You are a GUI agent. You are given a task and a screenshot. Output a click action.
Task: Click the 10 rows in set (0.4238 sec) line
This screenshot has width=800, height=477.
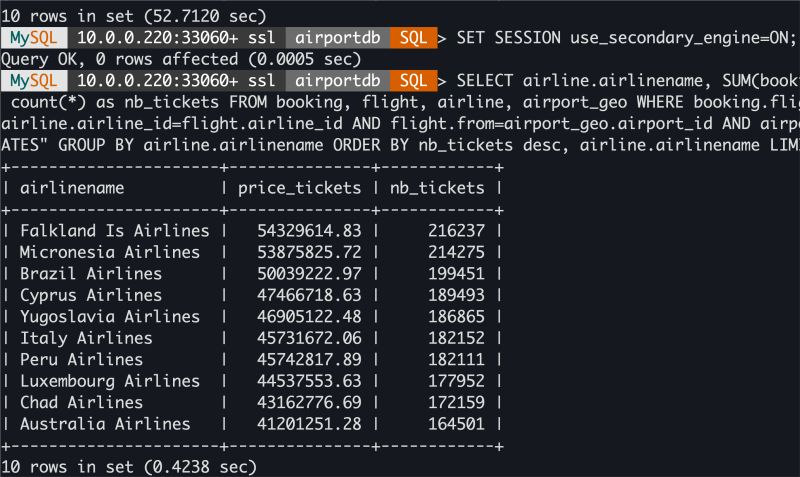click(x=129, y=467)
